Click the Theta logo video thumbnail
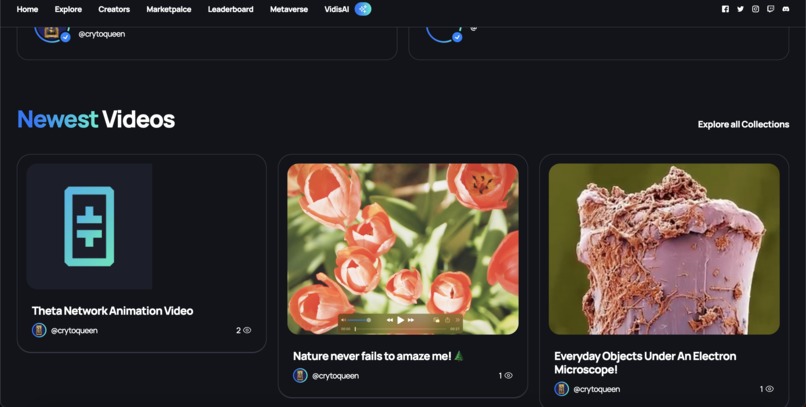Viewport: 806px width, 407px height. [x=89, y=226]
